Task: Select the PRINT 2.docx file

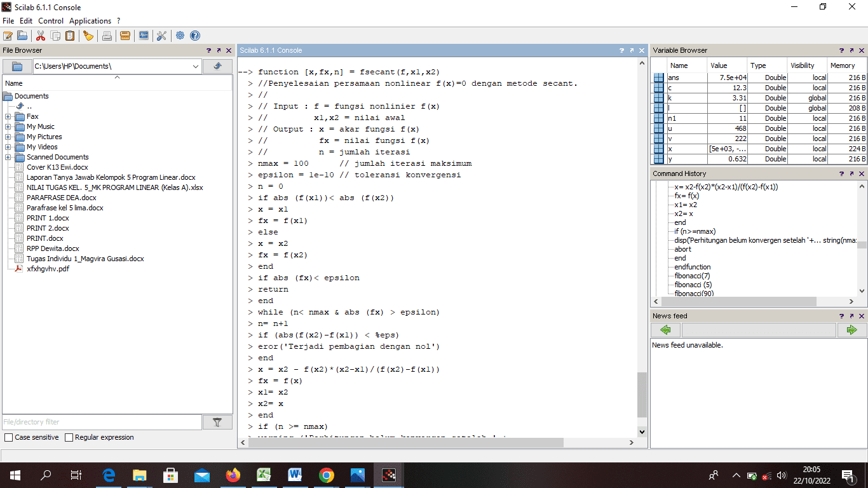Action: click(x=48, y=228)
